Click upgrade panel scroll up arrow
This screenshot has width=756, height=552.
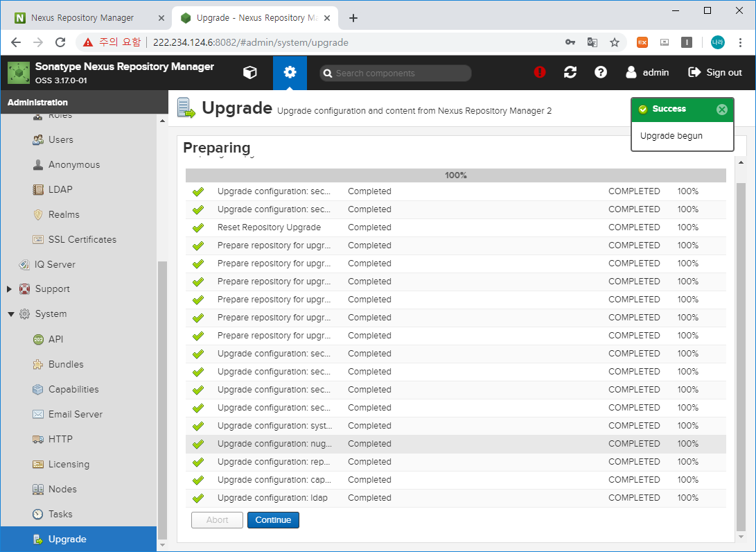[x=741, y=162]
